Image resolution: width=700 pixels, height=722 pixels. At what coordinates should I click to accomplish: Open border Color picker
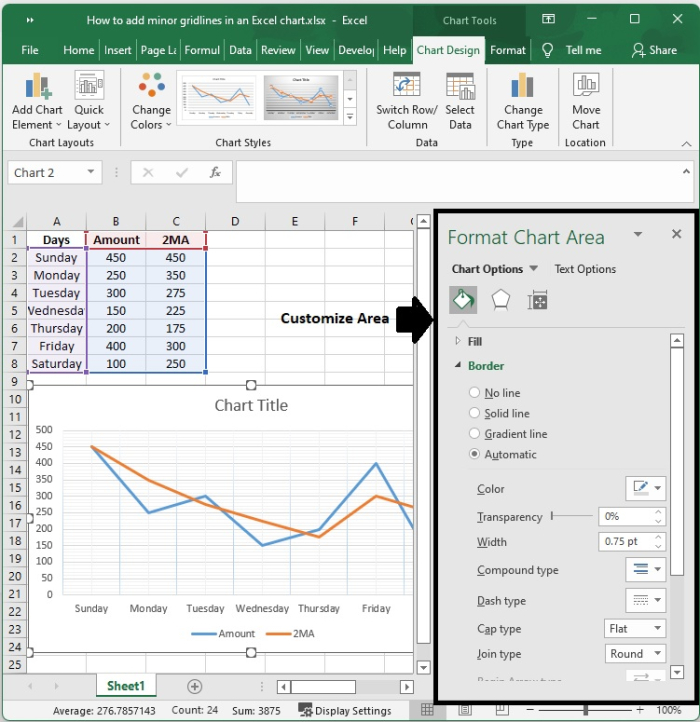pyautogui.click(x=646, y=488)
